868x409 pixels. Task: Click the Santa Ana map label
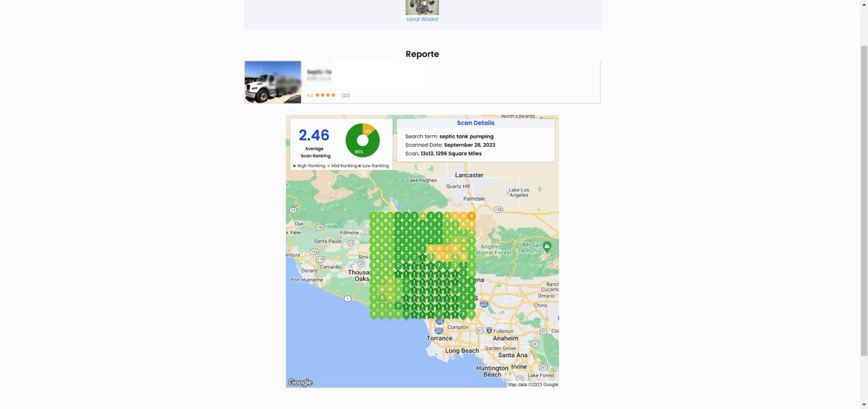[512, 355]
